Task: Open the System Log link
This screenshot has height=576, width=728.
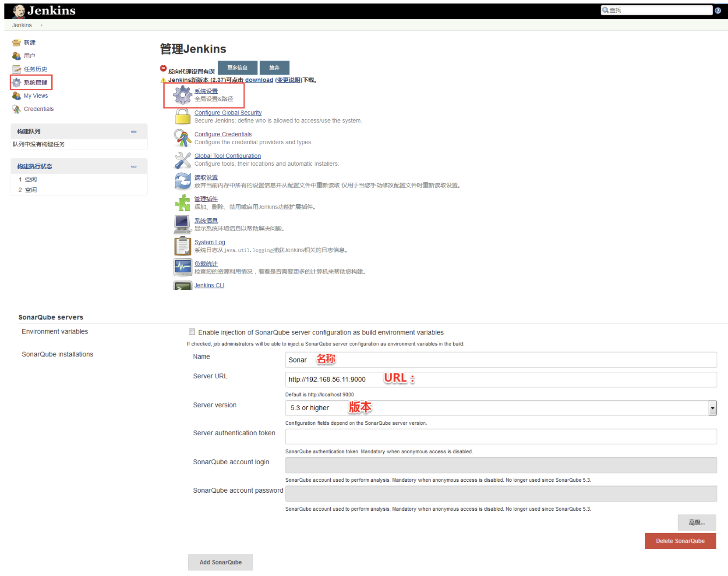Action: (210, 242)
